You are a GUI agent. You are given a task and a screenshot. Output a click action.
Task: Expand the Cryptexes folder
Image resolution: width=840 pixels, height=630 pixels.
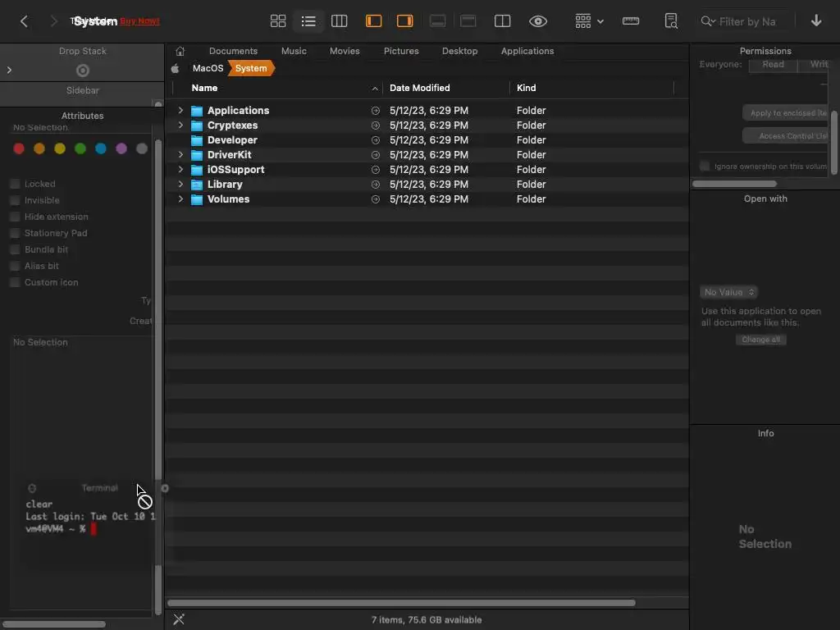tap(180, 125)
